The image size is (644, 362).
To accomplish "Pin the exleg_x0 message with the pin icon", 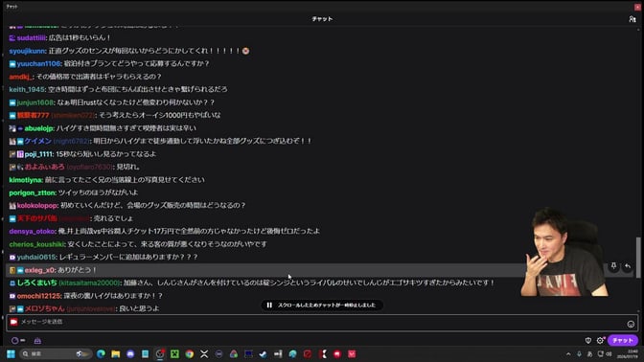I will coord(613,266).
